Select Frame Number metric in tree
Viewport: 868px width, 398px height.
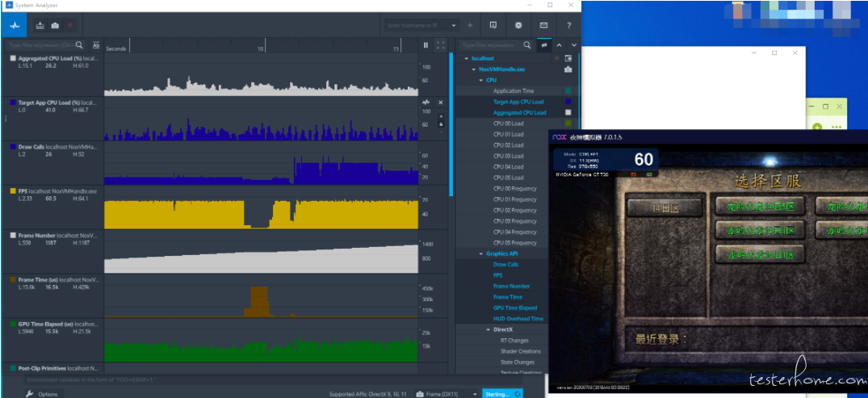511,286
